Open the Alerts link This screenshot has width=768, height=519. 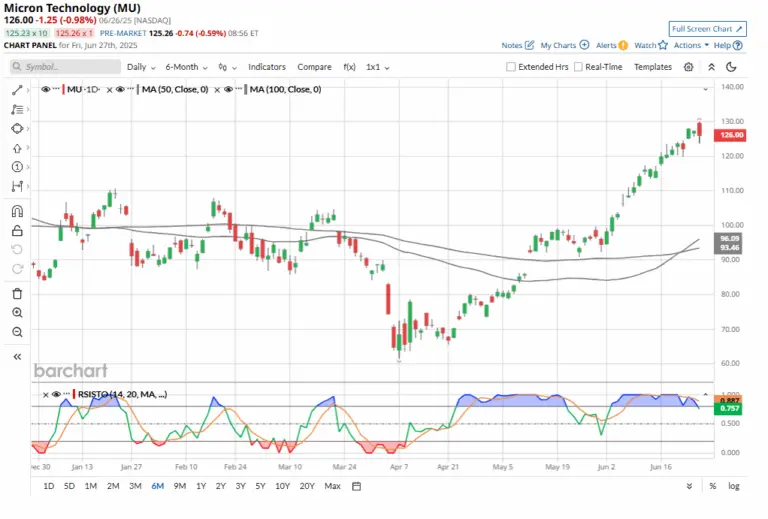(612, 45)
